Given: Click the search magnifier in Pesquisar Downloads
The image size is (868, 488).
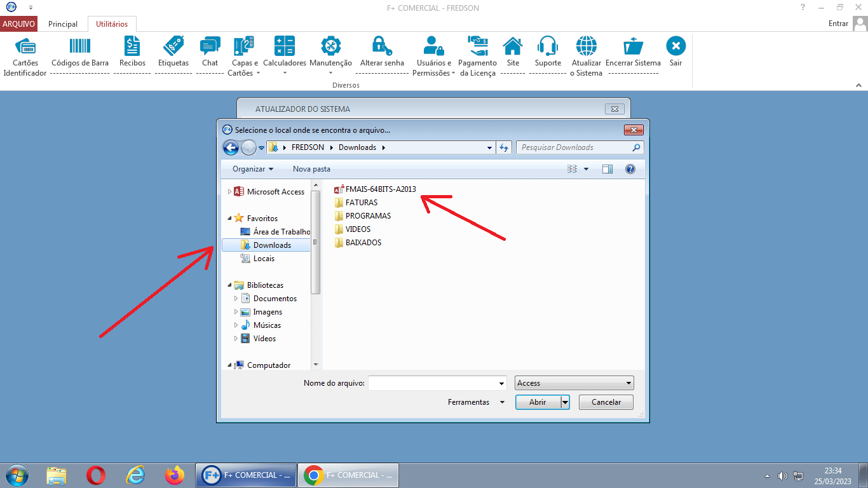Looking at the screenshot, I should click(x=636, y=147).
